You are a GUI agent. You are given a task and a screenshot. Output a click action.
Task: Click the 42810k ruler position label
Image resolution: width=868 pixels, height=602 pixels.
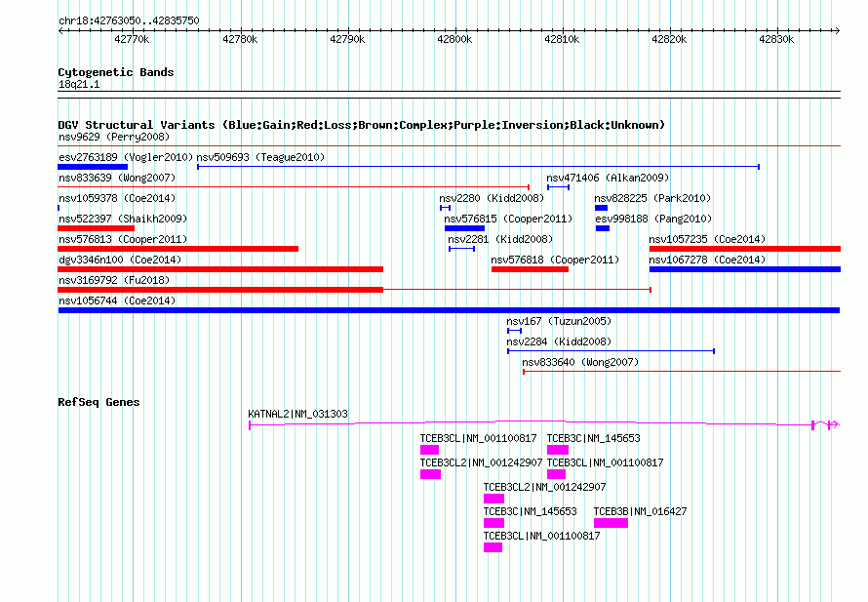point(562,39)
